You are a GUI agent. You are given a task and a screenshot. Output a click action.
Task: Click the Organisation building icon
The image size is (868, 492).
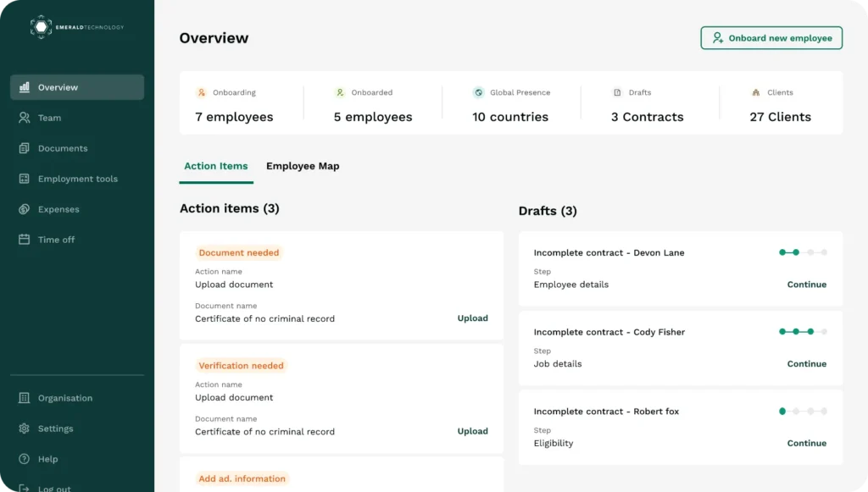(25, 398)
